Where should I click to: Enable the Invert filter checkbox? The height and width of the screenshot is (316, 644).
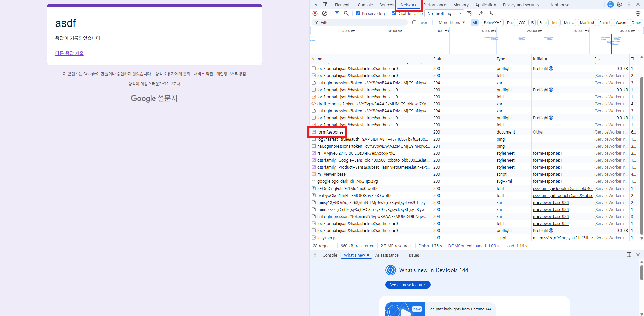[x=414, y=23]
